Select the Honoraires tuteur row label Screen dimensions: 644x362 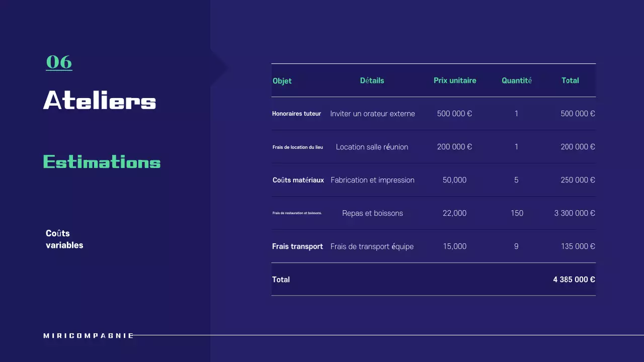point(296,114)
